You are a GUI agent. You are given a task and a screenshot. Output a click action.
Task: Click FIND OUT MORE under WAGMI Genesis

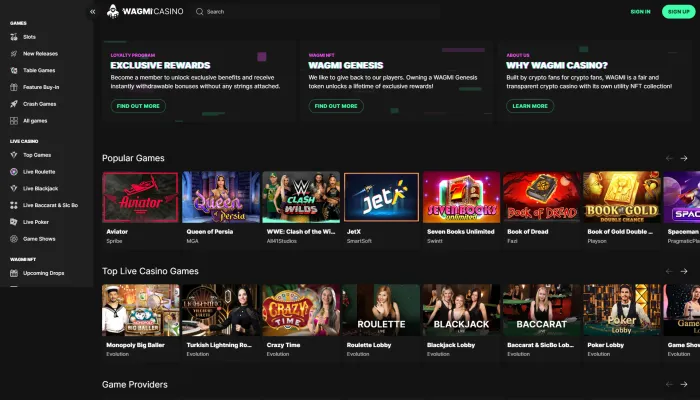tap(336, 106)
